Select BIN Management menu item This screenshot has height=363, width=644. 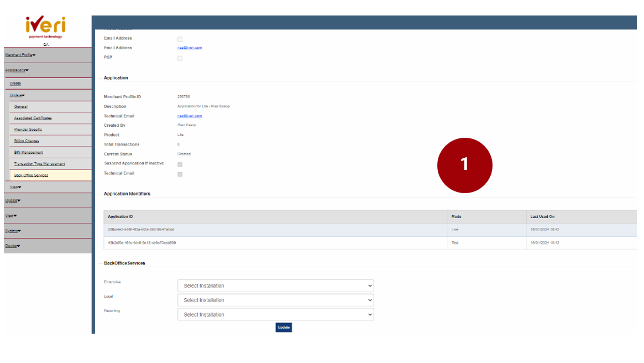pyautogui.click(x=28, y=152)
